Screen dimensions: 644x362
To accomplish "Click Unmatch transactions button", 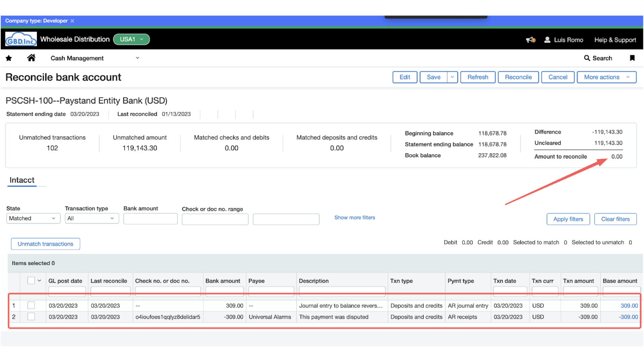I will pyautogui.click(x=45, y=244).
